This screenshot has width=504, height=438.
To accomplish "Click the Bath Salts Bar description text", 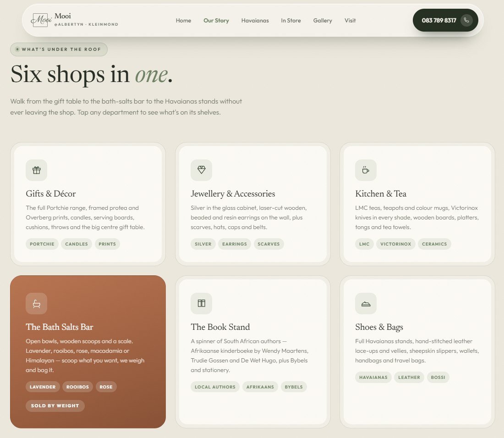I will 85,356.
